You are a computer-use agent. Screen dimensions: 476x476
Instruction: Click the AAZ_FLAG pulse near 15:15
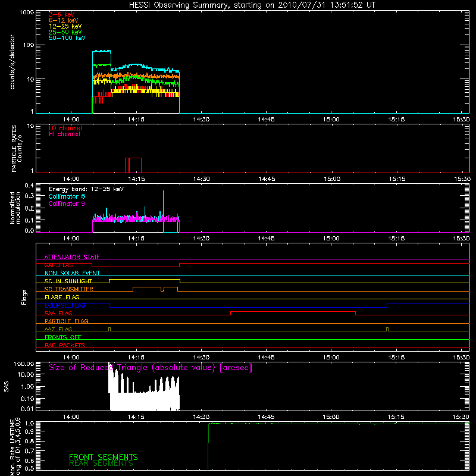click(x=387, y=329)
